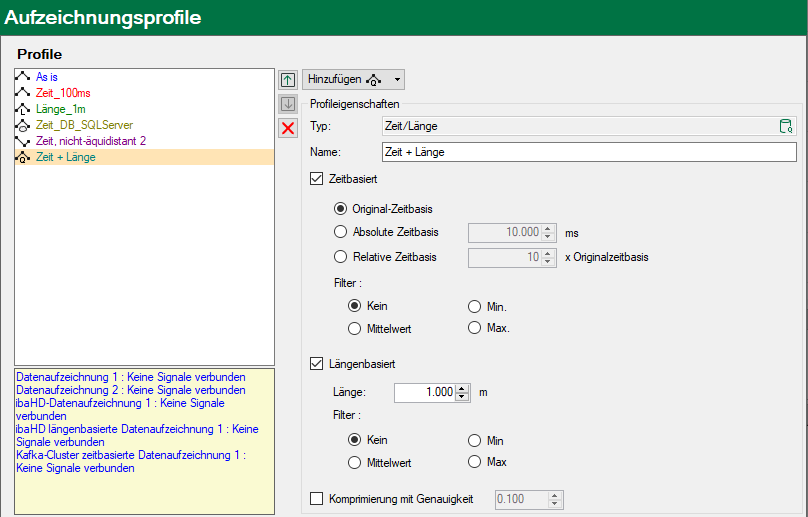This screenshot has height=517, width=808.
Task: Select the Absolute Zeitbasis radio button
Action: 340,232
